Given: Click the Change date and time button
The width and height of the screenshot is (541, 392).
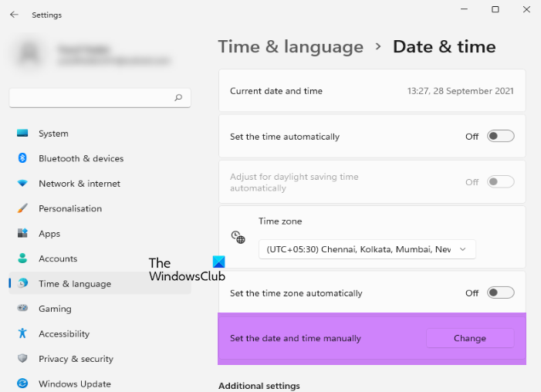Looking at the screenshot, I should point(469,338).
